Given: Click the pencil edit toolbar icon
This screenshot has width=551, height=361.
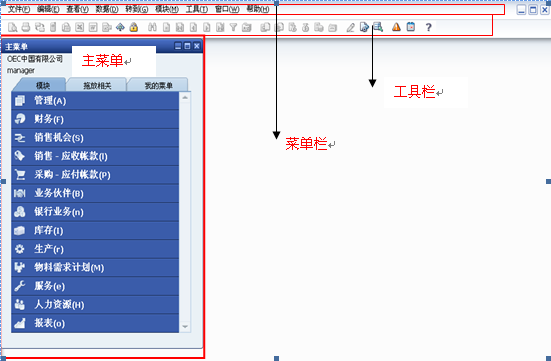Looking at the screenshot, I should tap(350, 27).
